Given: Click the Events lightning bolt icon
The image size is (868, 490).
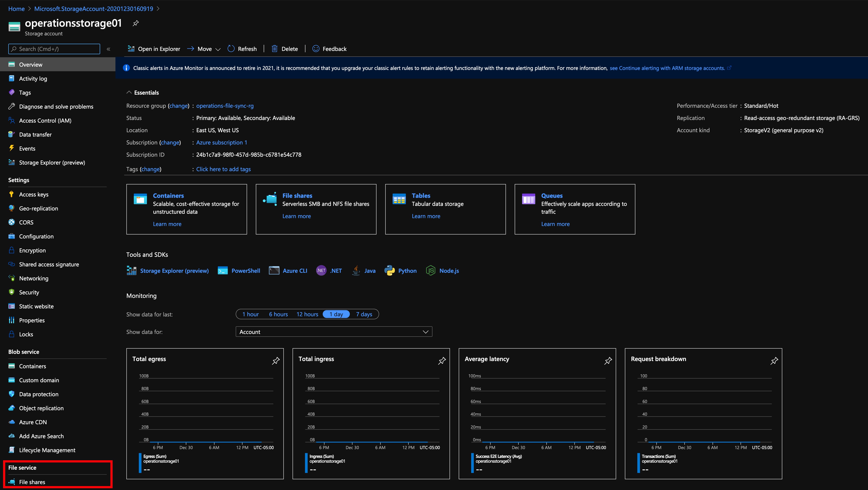Looking at the screenshot, I should click(11, 148).
